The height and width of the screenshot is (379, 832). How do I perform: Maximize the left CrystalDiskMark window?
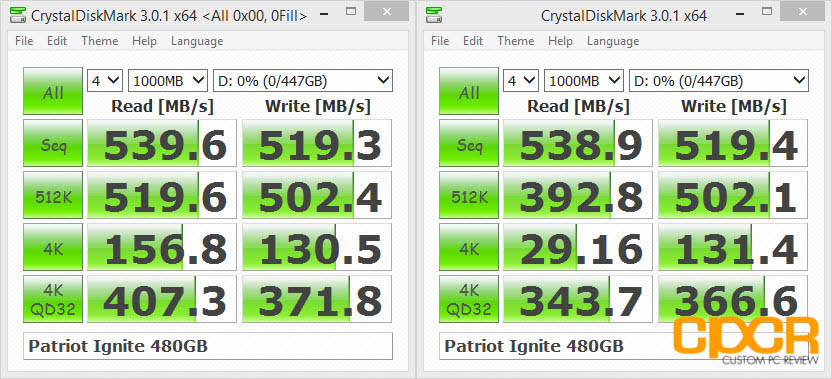(351, 11)
